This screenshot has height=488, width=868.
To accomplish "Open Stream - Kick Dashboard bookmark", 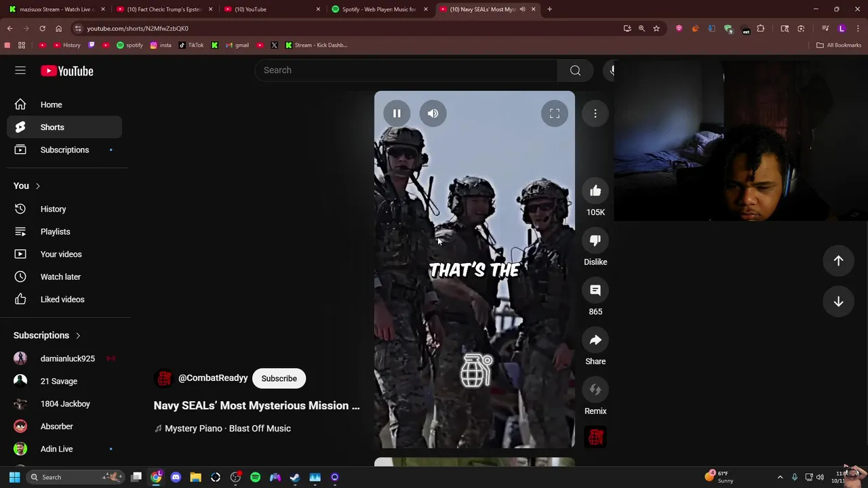I will [316, 45].
